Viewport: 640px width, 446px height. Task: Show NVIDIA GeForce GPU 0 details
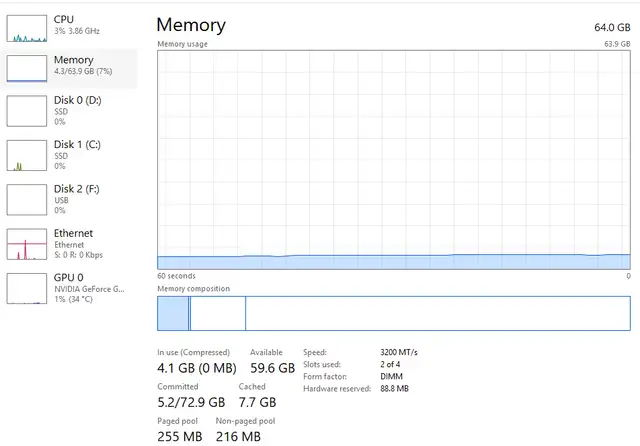(71, 288)
